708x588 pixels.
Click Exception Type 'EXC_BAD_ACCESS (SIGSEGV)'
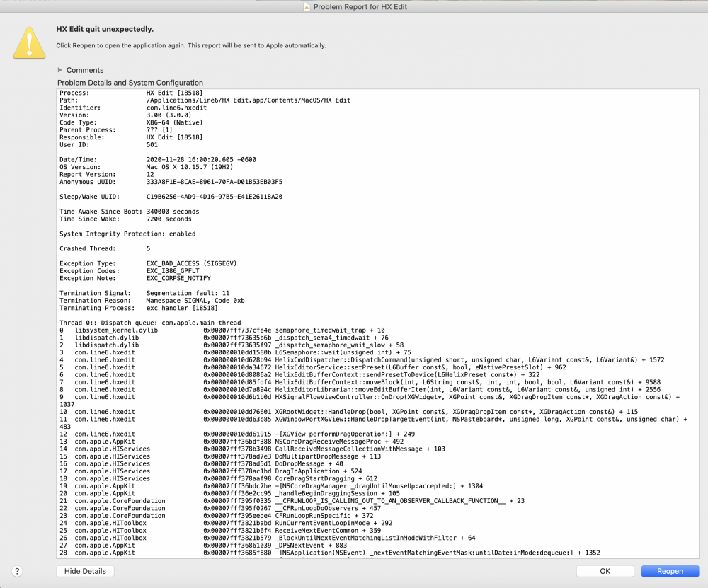(x=191, y=263)
